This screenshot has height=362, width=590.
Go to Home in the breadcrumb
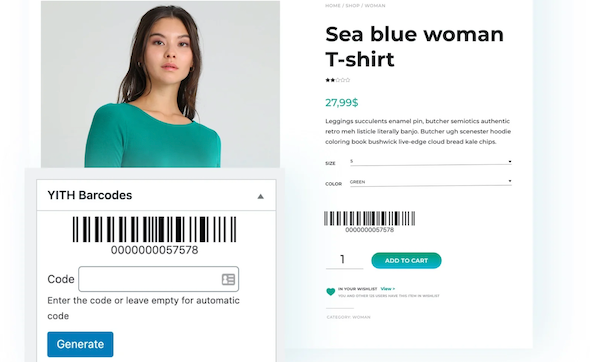click(333, 6)
